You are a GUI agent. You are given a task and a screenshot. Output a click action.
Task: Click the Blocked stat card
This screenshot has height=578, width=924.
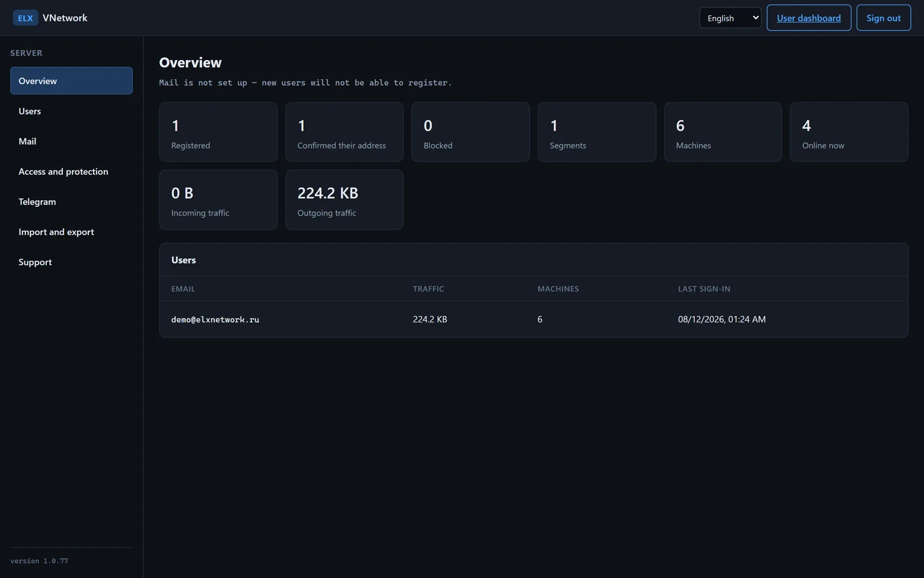pyautogui.click(x=470, y=132)
